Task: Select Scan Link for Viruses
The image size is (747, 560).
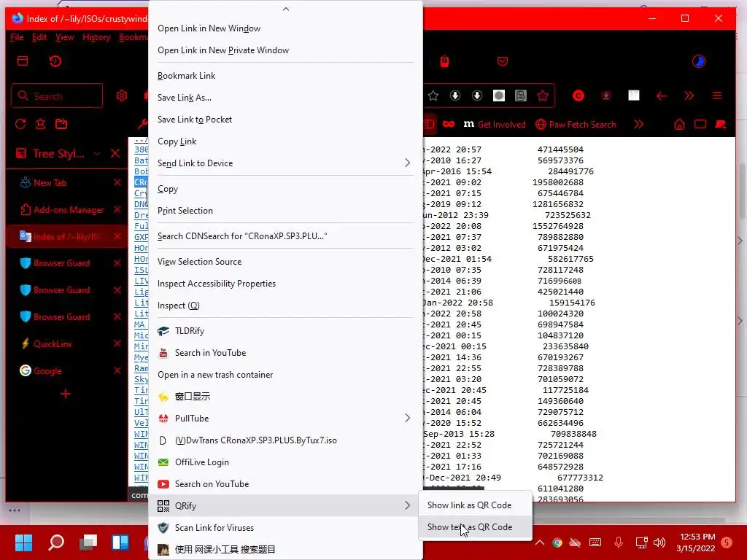Action: coord(214,528)
